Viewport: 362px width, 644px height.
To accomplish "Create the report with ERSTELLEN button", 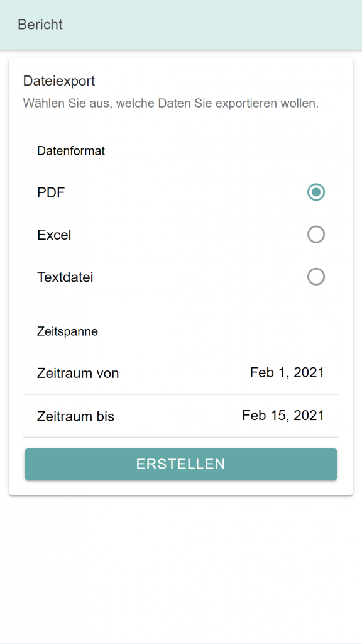I will click(181, 464).
